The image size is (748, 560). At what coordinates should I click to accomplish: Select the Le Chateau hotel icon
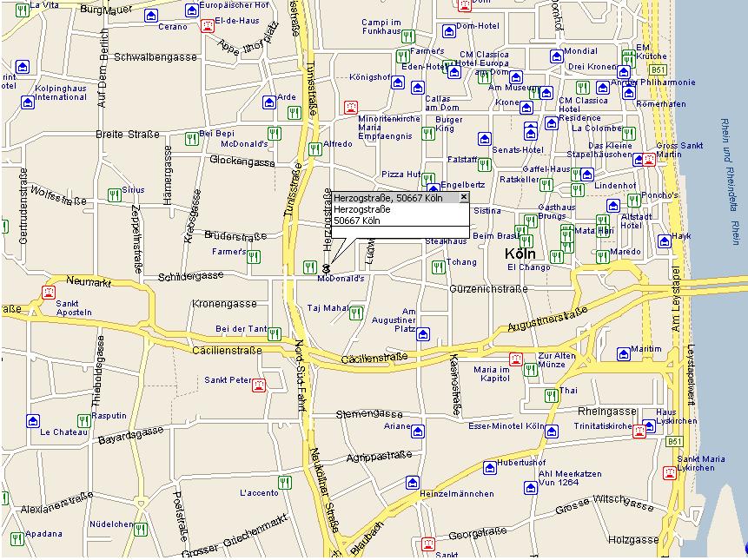[x=32, y=421]
